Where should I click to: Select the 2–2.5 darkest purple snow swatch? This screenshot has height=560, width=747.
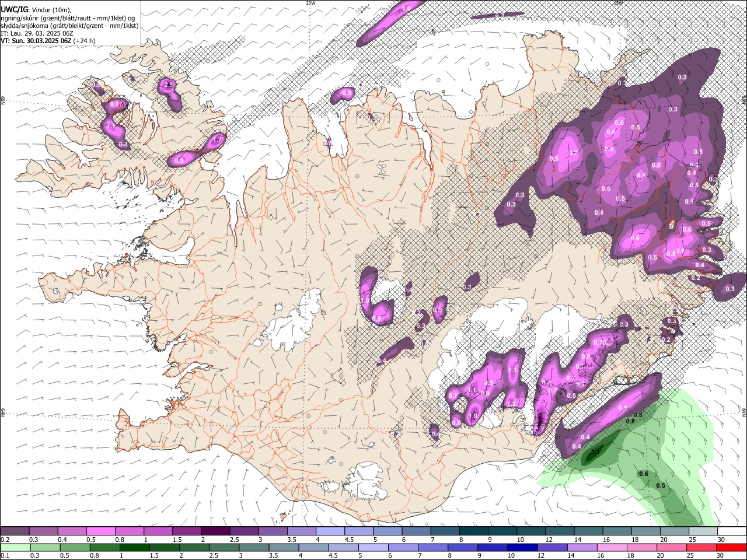pos(215,531)
